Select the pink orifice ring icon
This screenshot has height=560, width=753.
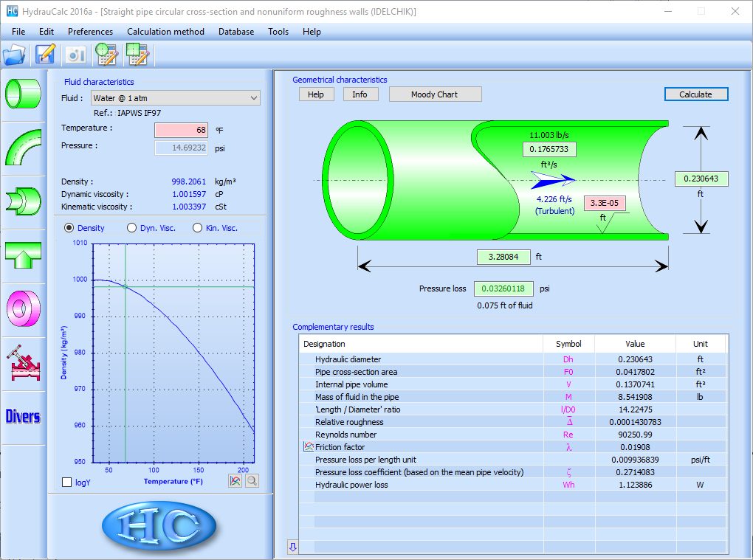click(x=24, y=308)
